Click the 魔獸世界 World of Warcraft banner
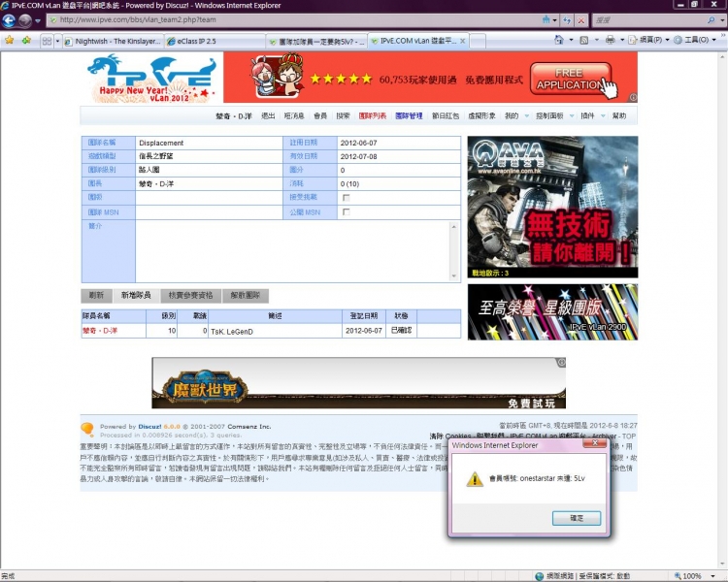 (x=358, y=383)
